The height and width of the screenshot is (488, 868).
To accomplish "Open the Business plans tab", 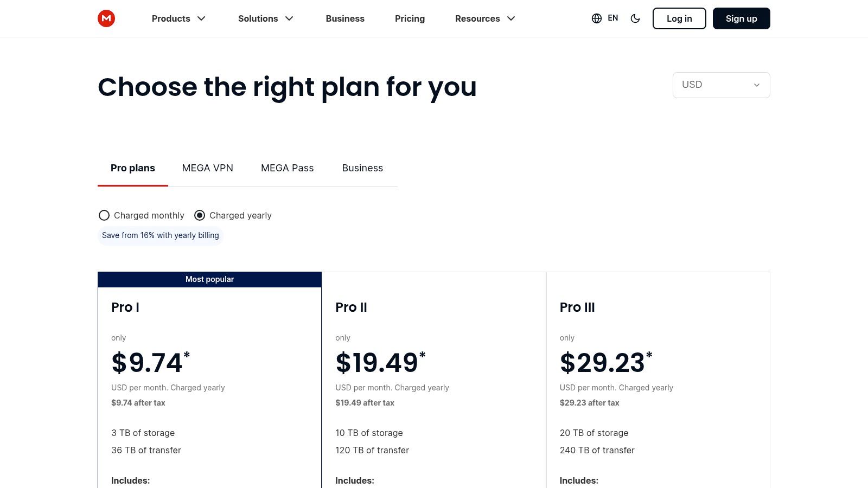I will coord(362,168).
